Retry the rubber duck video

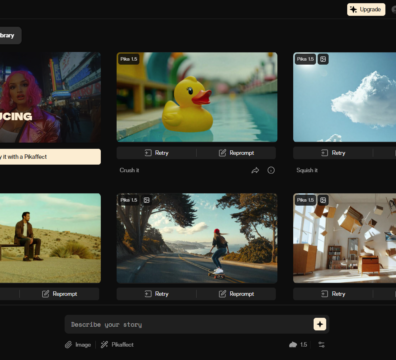(157, 153)
